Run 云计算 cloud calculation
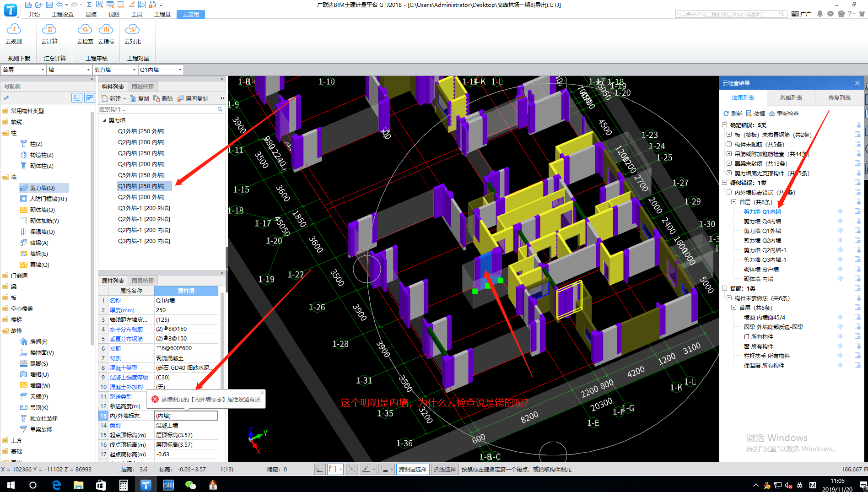 [x=49, y=34]
